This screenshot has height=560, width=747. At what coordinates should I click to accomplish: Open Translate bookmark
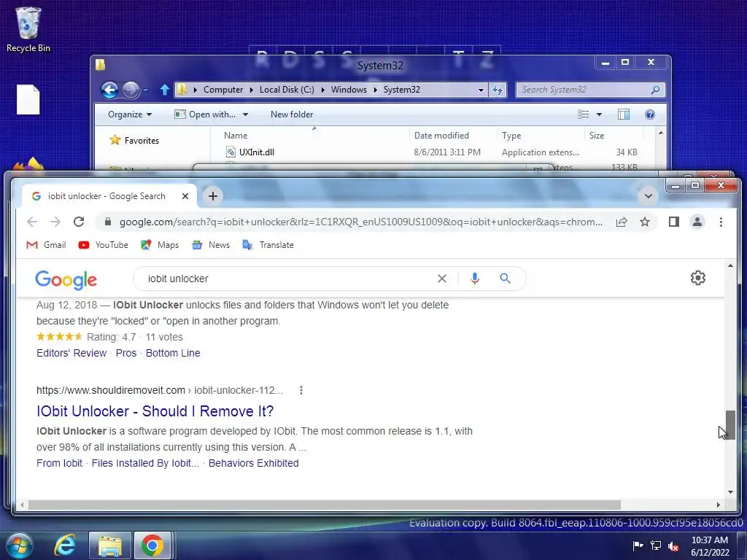click(x=268, y=245)
